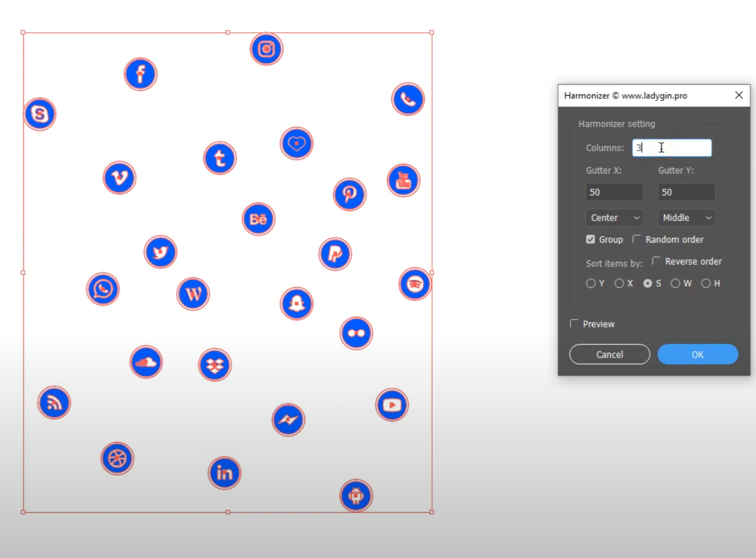Click the Snapchat ghost icon
The image size is (756, 558).
click(x=297, y=304)
